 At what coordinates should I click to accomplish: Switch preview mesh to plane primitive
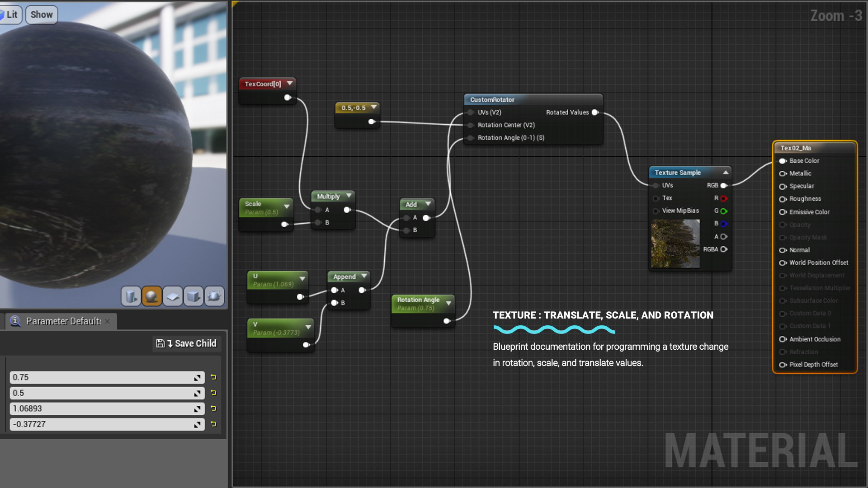click(x=173, y=296)
